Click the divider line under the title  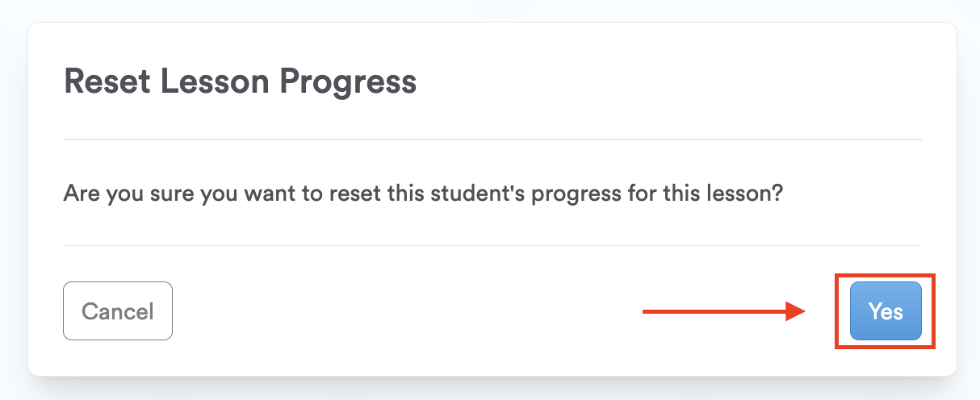[492, 140]
